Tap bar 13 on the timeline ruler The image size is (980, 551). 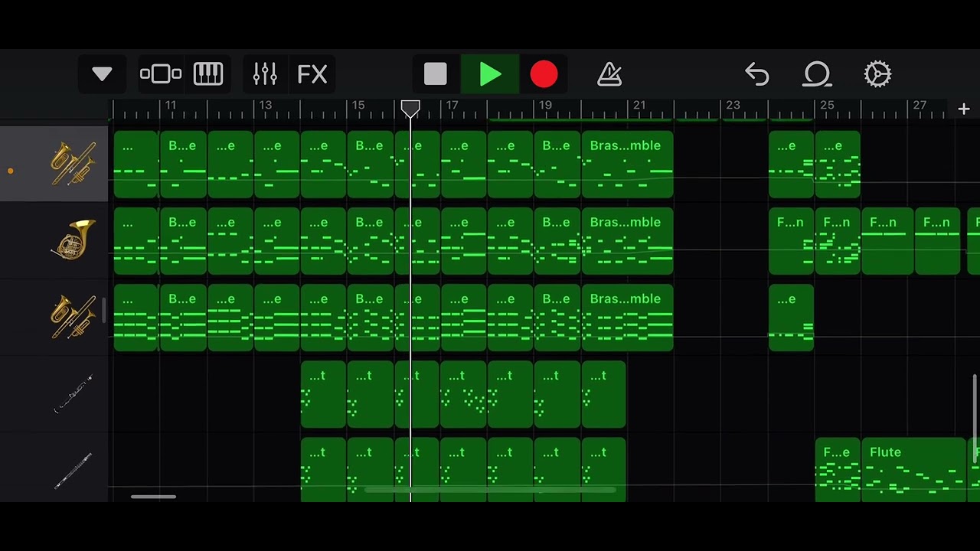pyautogui.click(x=265, y=105)
